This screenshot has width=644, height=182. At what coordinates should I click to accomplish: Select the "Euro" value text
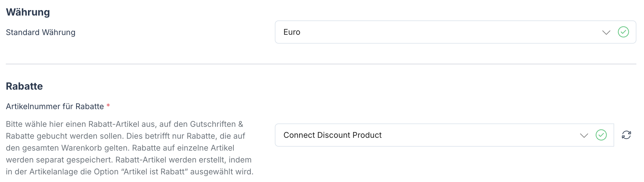292,32
